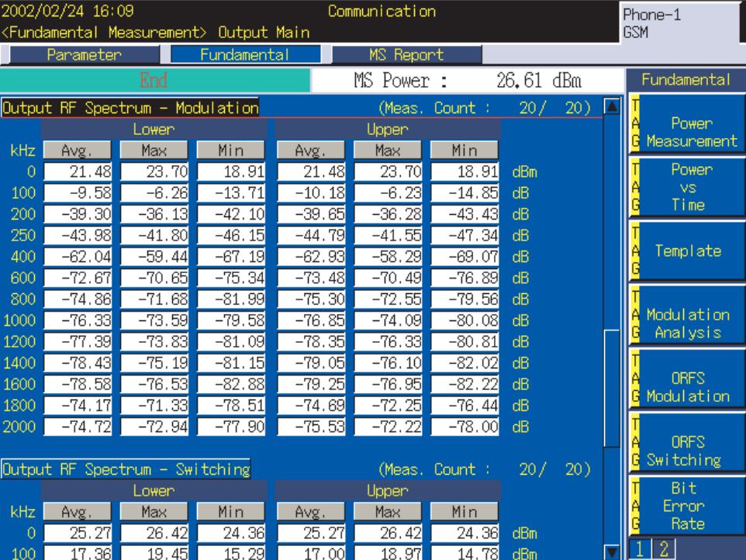Click the 2000 kHz row label
Viewport: 746px width, 560px height.
coord(19,427)
